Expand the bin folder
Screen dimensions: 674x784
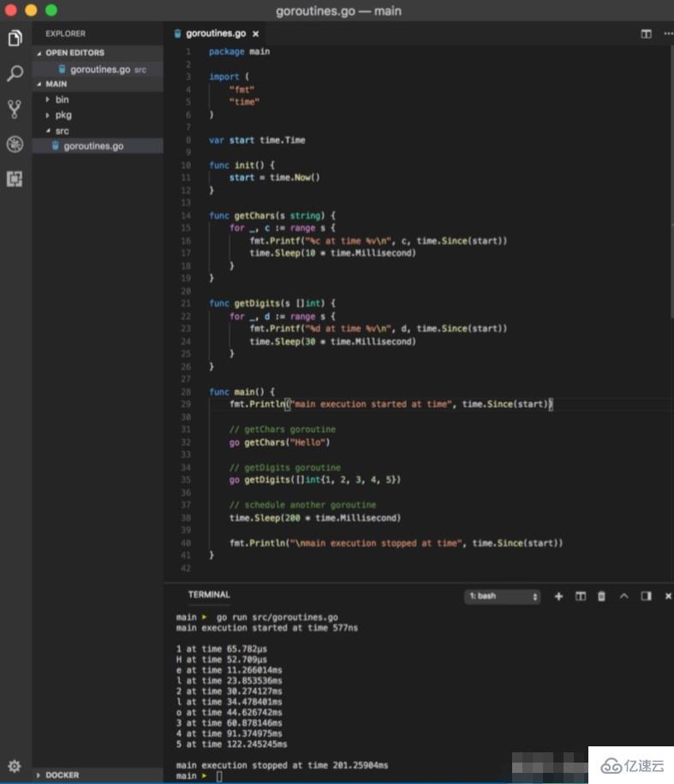point(62,99)
